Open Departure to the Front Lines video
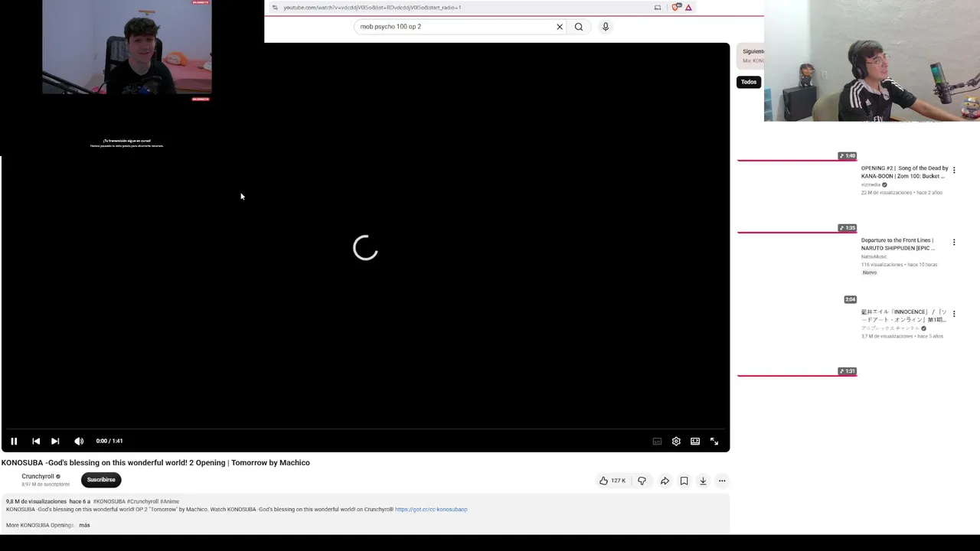The width and height of the screenshot is (980, 551). point(898,244)
